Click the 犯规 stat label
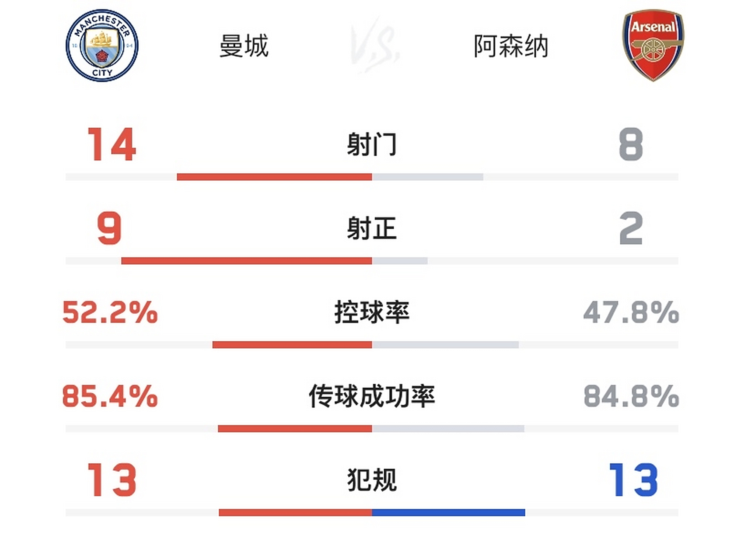Image resolution: width=755 pixels, height=560 pixels. (372, 480)
